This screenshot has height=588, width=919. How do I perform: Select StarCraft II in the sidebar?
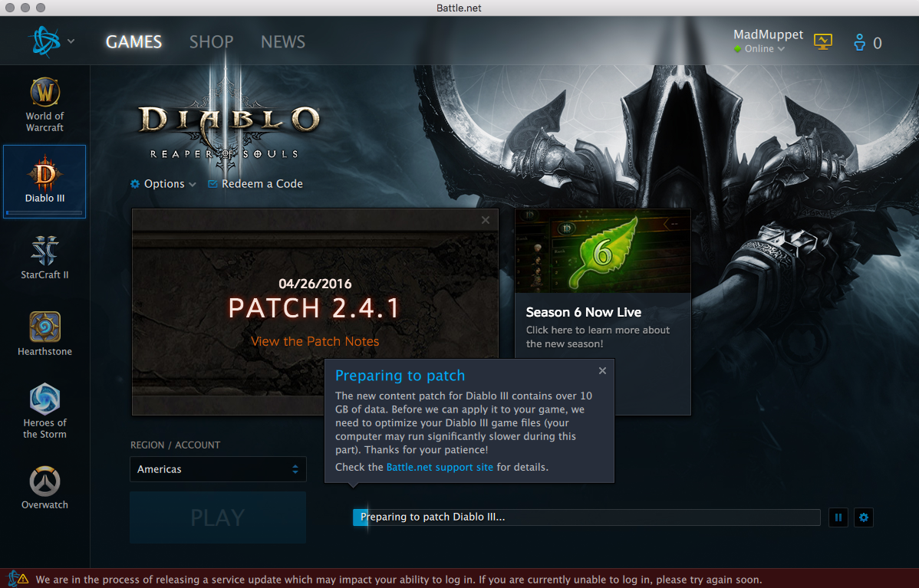[x=44, y=257]
